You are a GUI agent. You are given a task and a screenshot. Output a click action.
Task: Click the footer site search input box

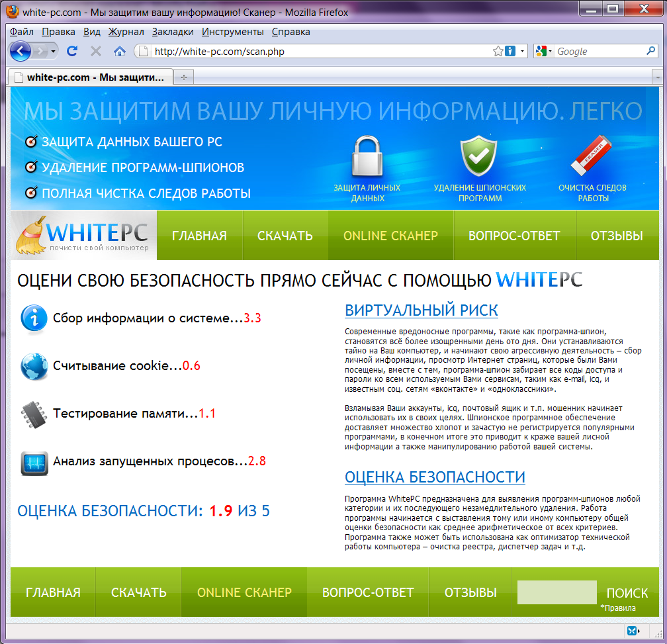point(557,592)
